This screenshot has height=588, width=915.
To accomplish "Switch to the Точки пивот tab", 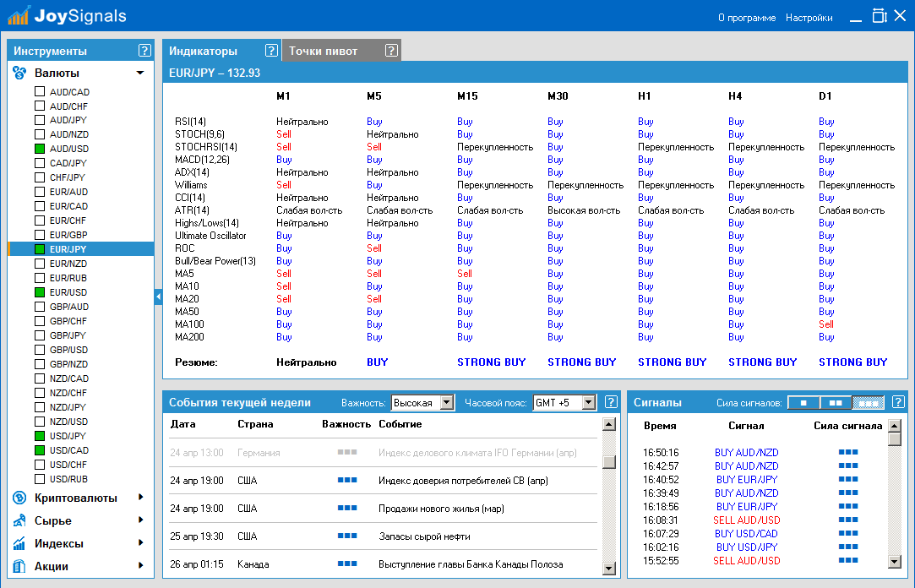I will [x=342, y=51].
